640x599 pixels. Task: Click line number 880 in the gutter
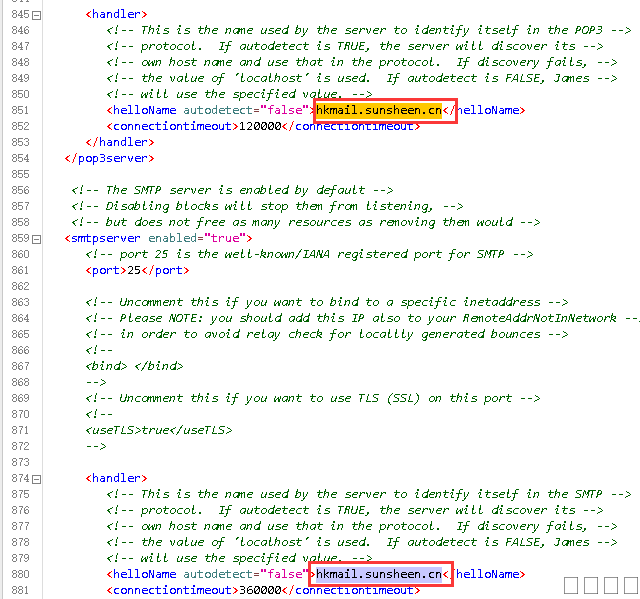pyautogui.click(x=15, y=574)
